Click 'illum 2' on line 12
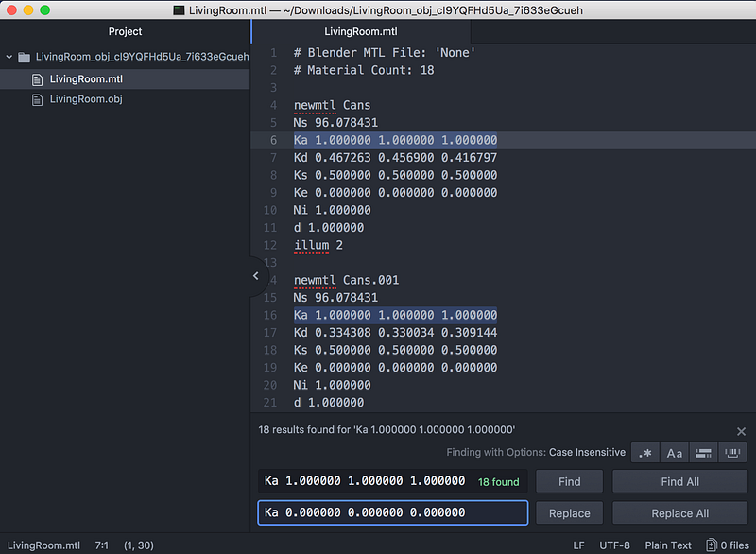This screenshot has width=756, height=554. [x=318, y=246]
